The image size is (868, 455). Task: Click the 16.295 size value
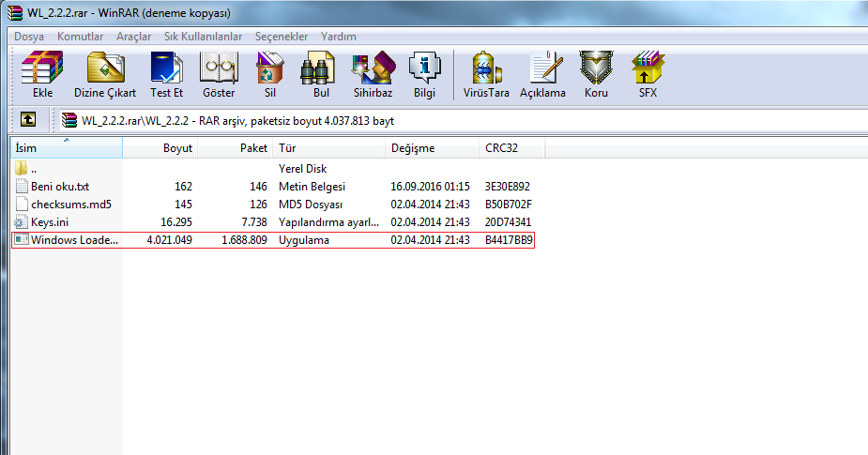point(176,222)
